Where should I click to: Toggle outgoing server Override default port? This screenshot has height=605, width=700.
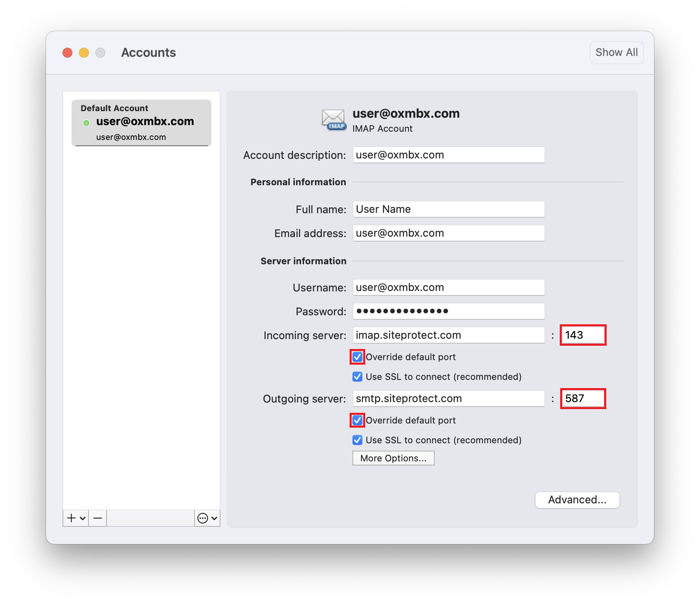pos(357,420)
